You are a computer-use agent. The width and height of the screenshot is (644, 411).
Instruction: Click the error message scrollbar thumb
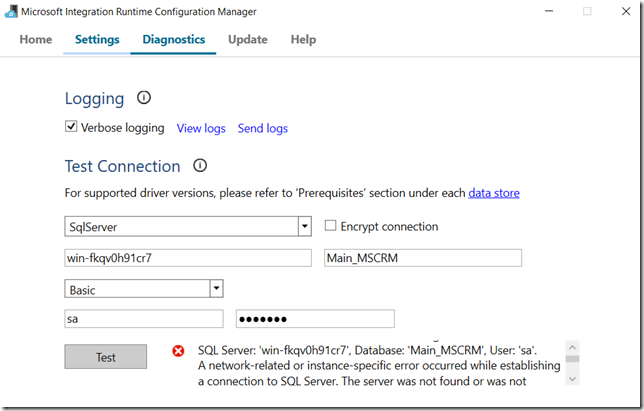pos(572,359)
